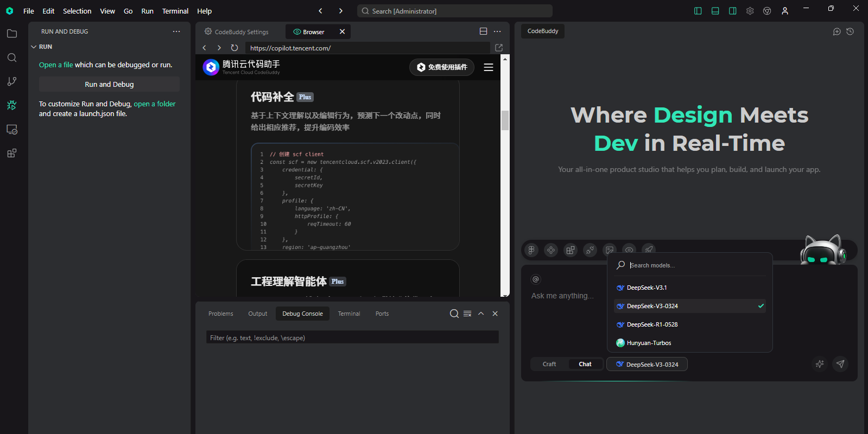868x434 pixels.
Task: Switch to the Ports panel tab
Action: click(x=382, y=314)
